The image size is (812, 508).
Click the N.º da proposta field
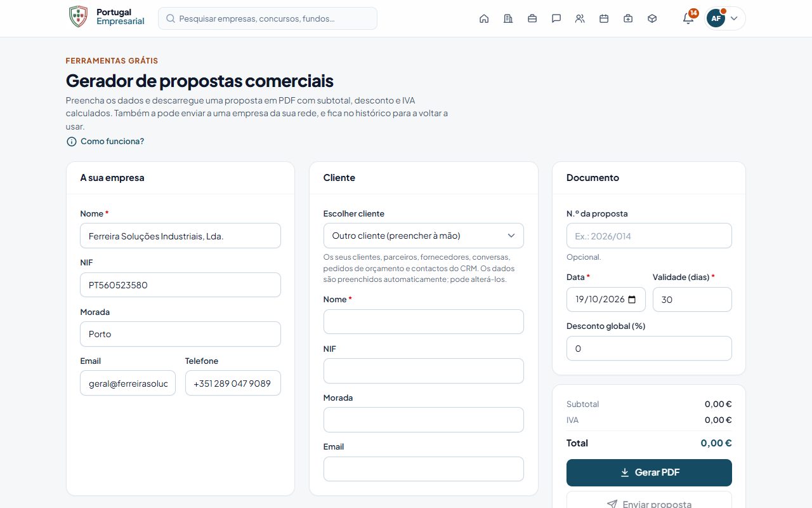(649, 236)
